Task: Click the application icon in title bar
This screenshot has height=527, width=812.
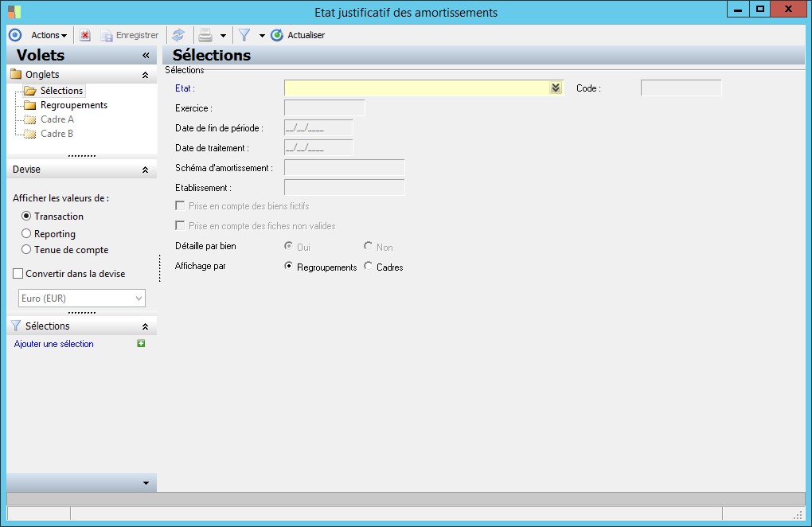Action: 14,11
